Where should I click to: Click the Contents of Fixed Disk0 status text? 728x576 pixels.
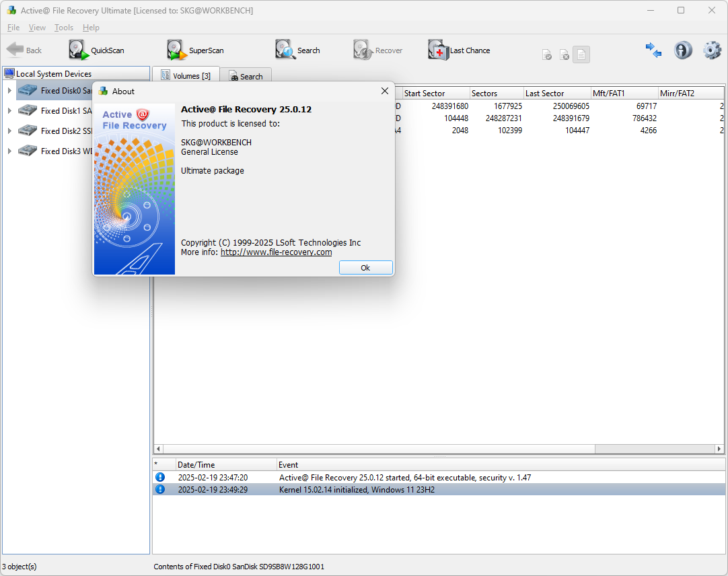(239, 567)
